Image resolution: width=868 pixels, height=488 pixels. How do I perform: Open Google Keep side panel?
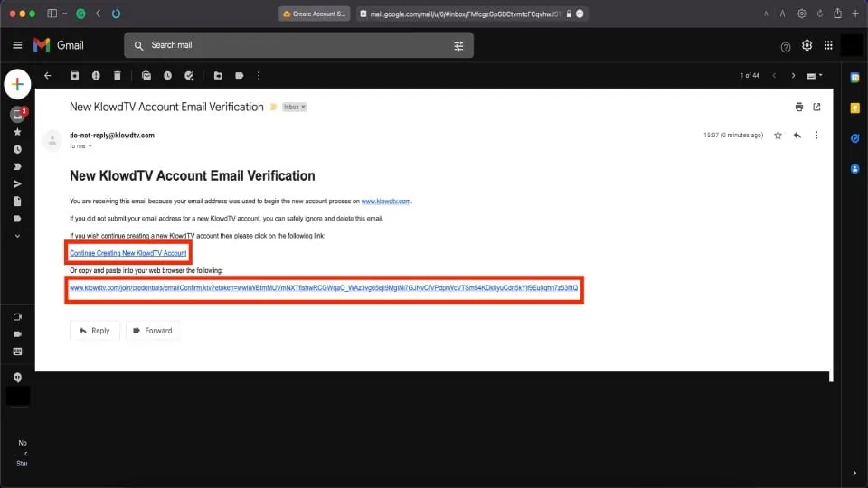click(x=854, y=108)
